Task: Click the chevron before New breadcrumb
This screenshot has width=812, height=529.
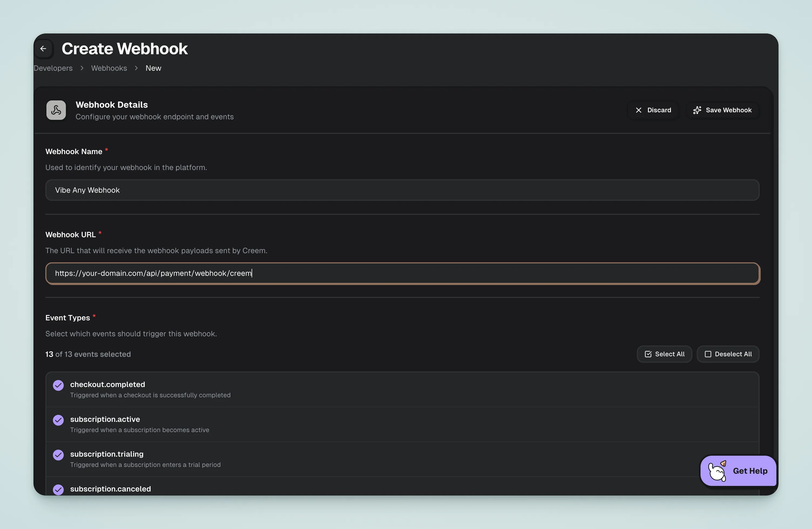Action: point(136,68)
